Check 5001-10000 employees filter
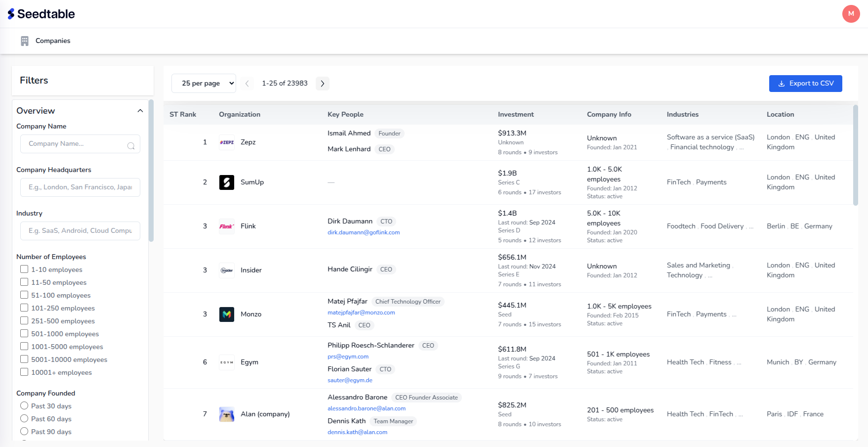 click(x=24, y=359)
